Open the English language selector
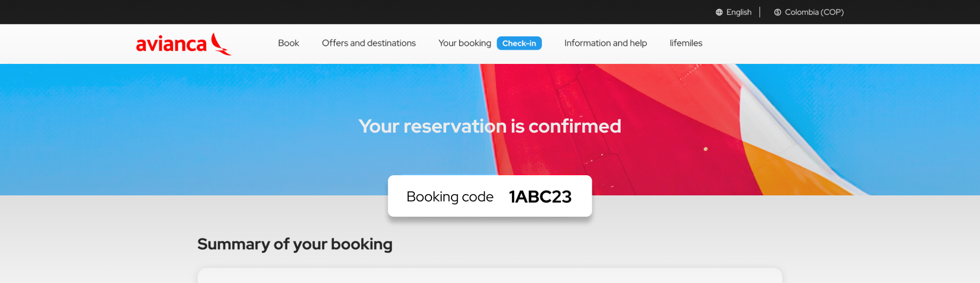 (738, 12)
